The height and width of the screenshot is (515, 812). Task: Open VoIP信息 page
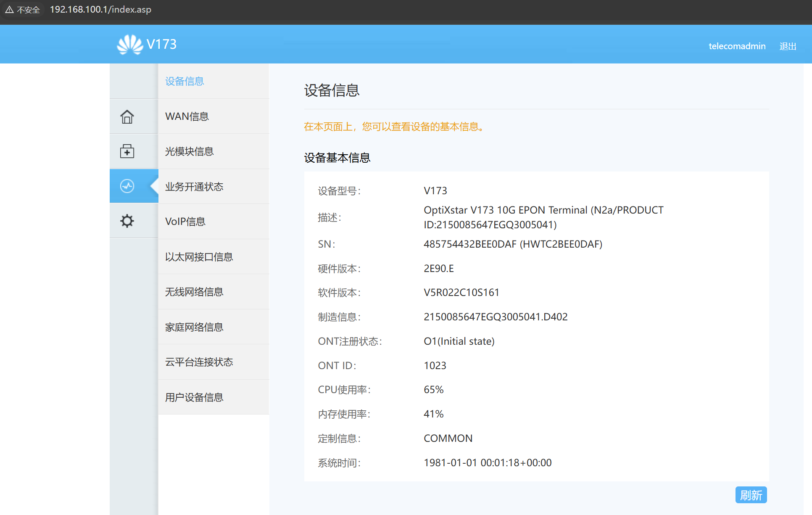[185, 222]
